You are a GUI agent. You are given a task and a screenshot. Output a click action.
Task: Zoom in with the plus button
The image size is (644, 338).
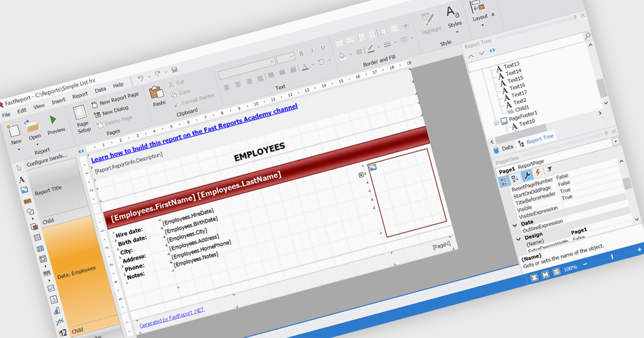point(639,249)
